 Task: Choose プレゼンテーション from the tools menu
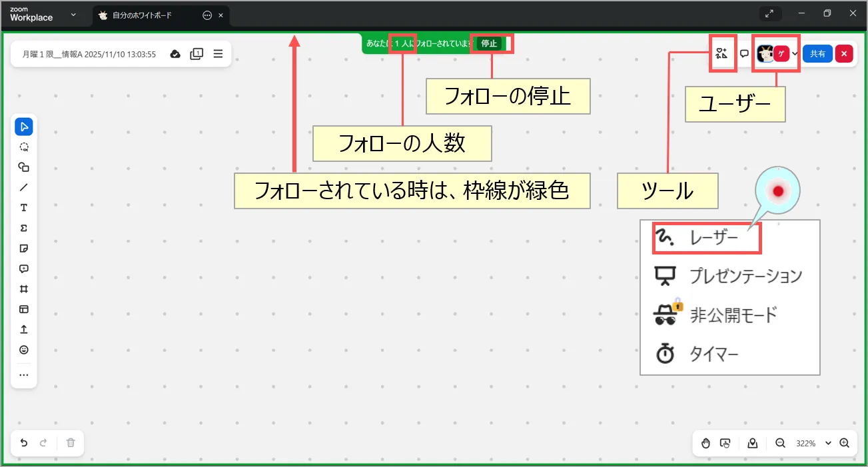point(745,276)
